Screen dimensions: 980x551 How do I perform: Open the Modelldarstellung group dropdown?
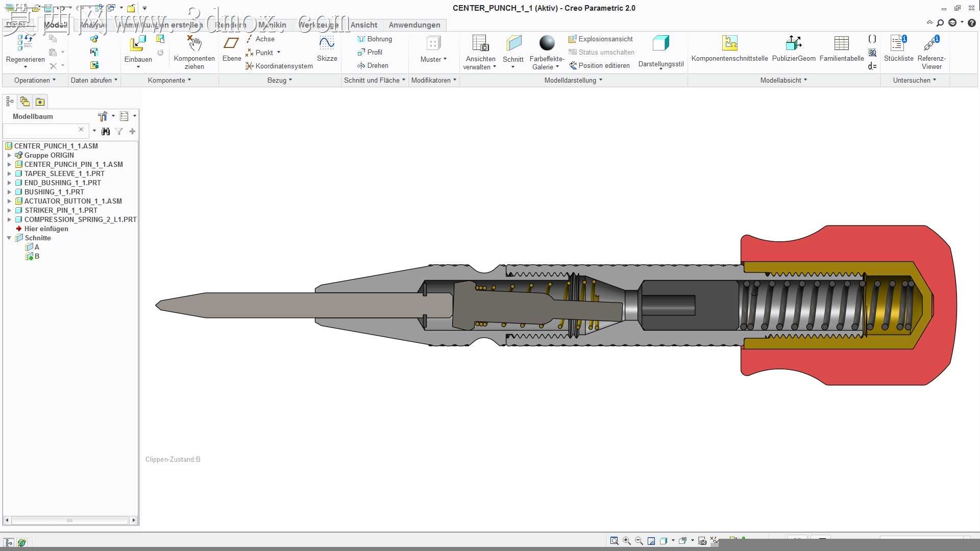tap(573, 80)
